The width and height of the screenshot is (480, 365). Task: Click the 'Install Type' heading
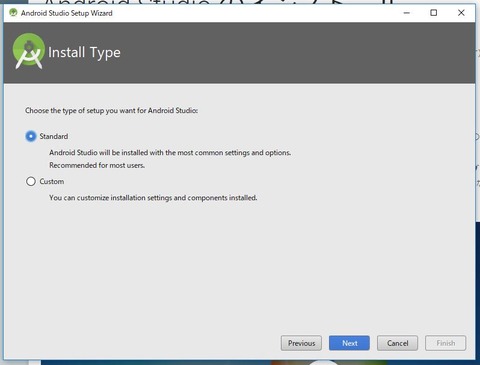84,53
